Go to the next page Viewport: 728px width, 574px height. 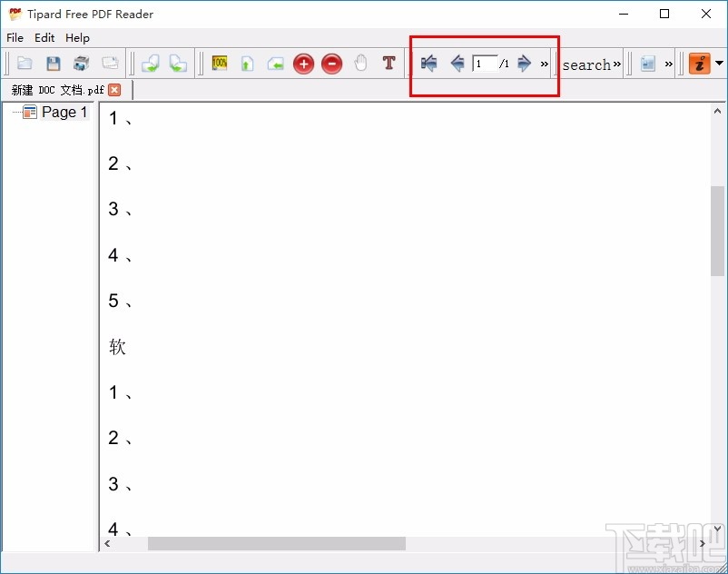(524, 63)
